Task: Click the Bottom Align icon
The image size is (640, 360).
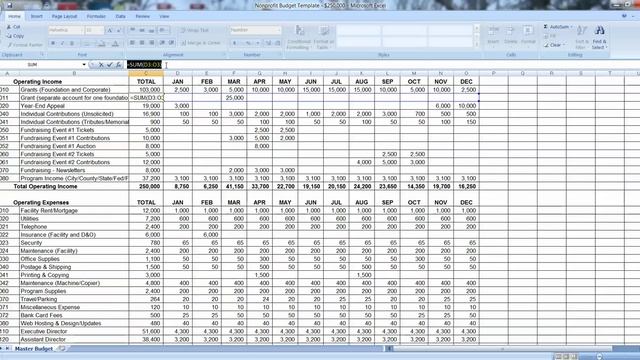Action: 151,30
